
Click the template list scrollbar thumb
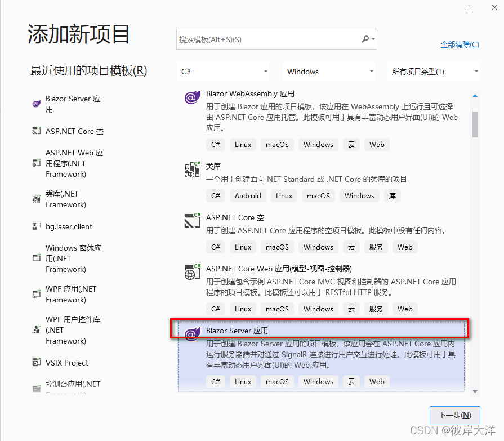[x=475, y=124]
